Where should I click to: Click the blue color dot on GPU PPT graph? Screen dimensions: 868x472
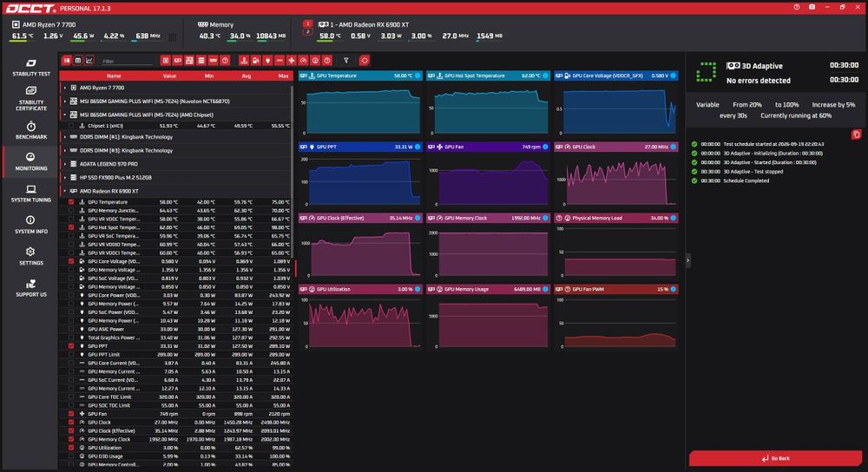pos(418,147)
